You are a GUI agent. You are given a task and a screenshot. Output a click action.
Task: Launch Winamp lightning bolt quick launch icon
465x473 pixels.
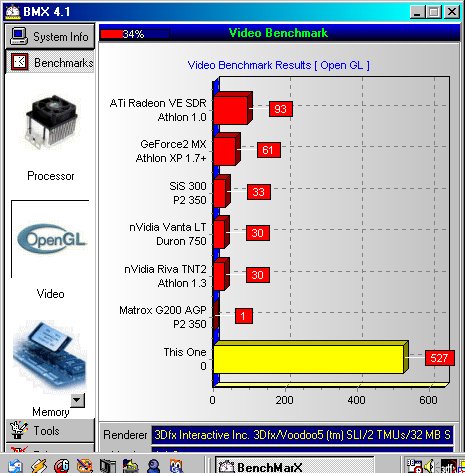pyautogui.click(x=39, y=465)
